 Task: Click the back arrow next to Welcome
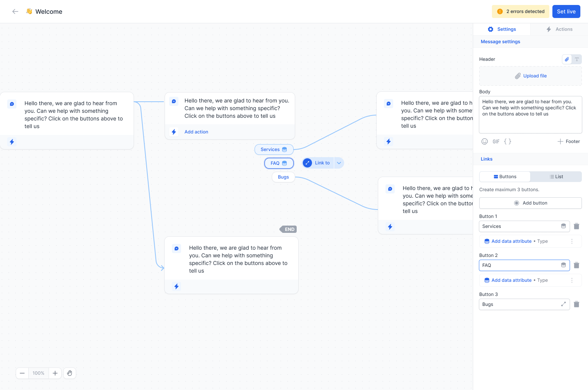pyautogui.click(x=15, y=11)
